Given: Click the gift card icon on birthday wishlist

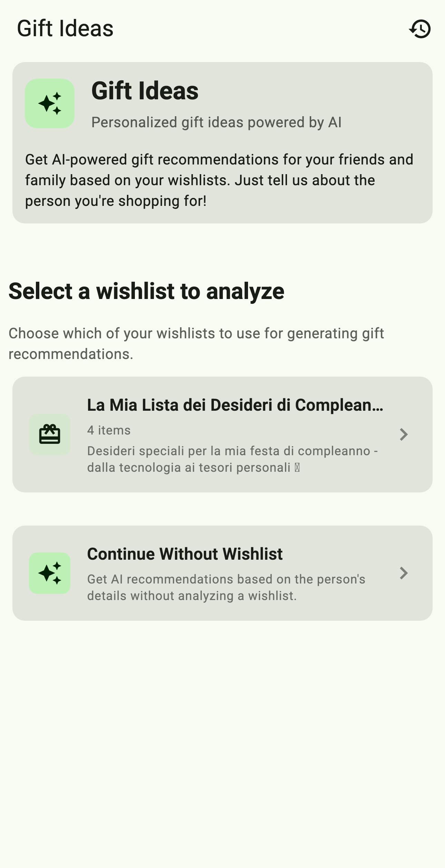Looking at the screenshot, I should [50, 435].
